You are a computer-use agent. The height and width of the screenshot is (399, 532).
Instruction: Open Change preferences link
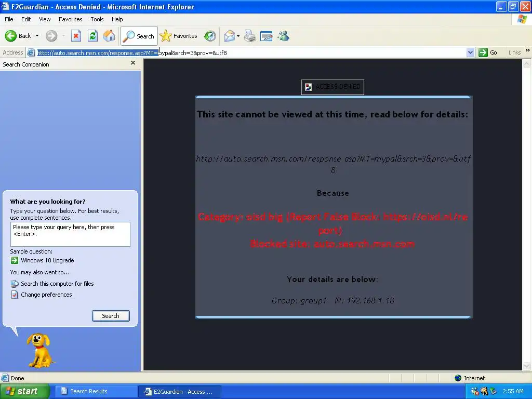tap(46, 295)
